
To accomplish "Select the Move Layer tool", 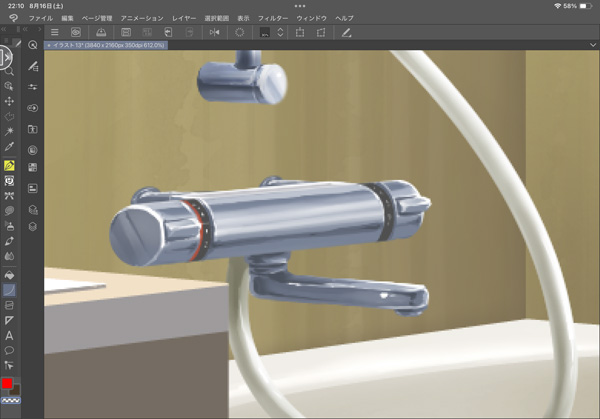I will pyautogui.click(x=9, y=102).
